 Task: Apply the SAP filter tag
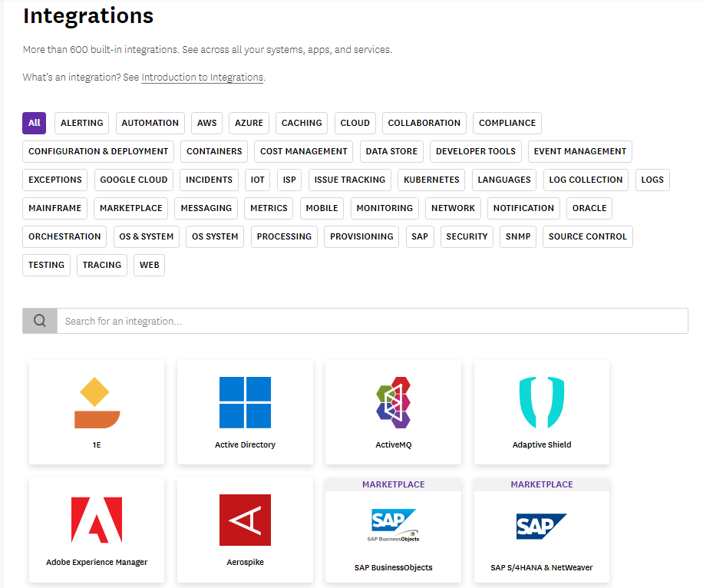420,237
